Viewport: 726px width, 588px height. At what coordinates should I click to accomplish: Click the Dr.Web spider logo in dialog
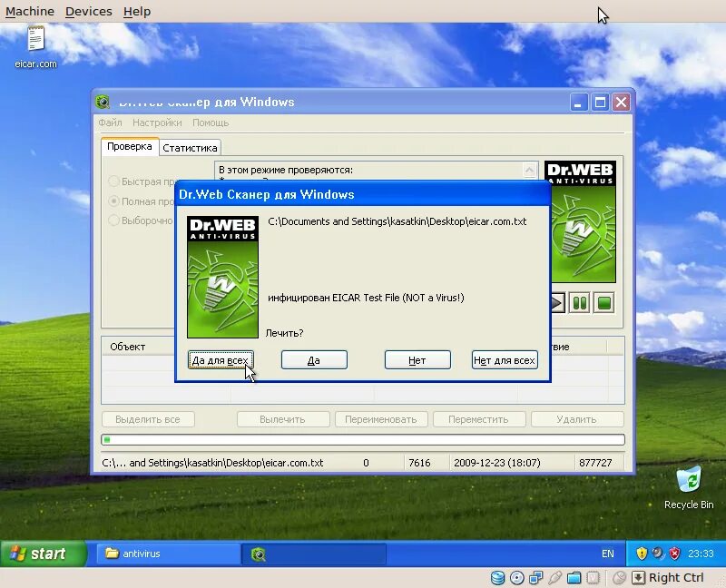tap(222, 277)
